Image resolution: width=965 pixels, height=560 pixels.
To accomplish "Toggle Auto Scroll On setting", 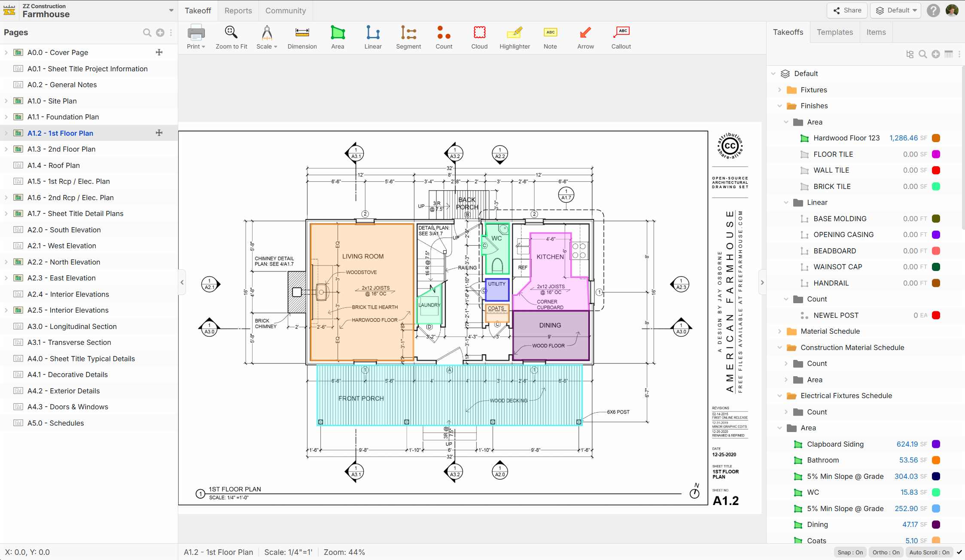I will (x=929, y=552).
